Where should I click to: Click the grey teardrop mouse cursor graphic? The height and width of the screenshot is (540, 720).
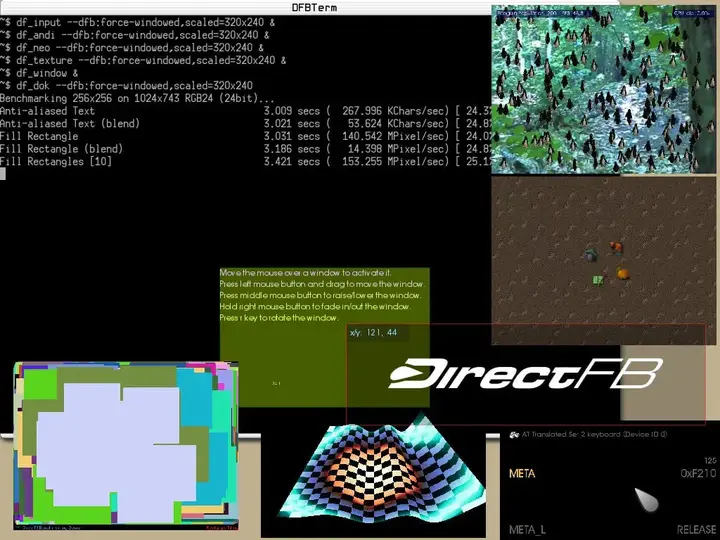tap(647, 500)
